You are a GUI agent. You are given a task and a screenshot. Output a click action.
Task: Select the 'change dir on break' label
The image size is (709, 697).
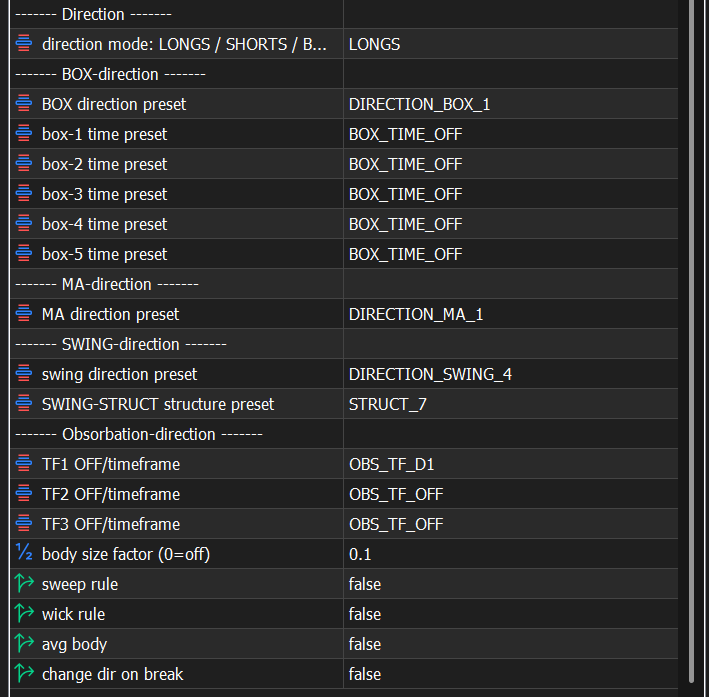pos(113,674)
